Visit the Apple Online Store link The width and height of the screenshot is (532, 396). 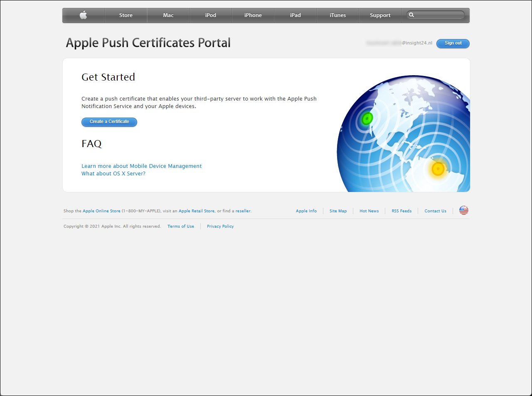pos(101,211)
